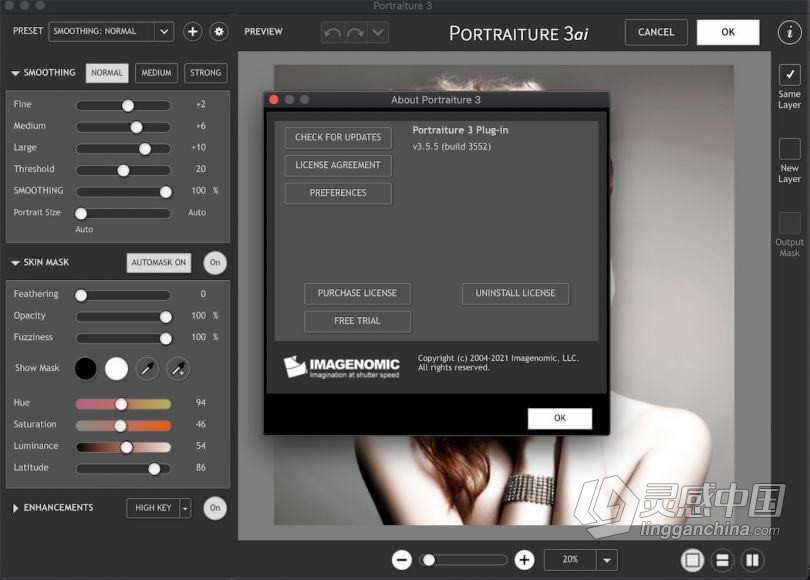This screenshot has width=810, height=580.
Task: Open the License Agreement
Action: click(337, 165)
